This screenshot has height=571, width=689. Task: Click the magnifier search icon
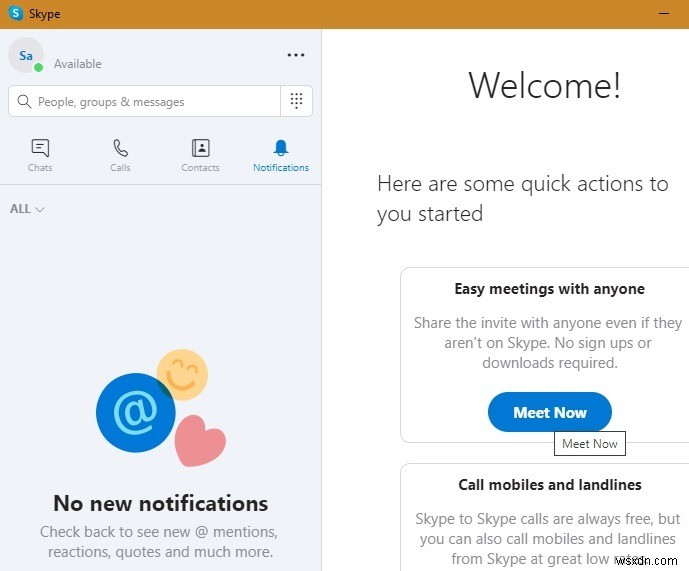click(x=24, y=102)
